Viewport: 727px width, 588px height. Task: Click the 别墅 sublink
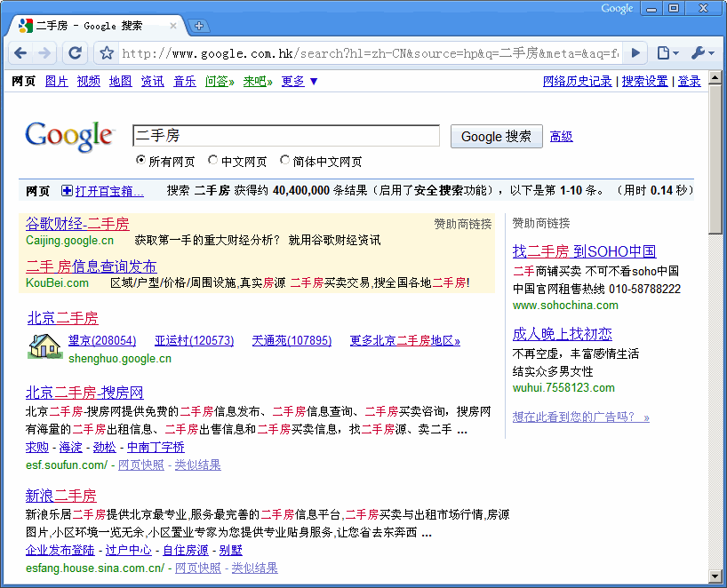click(x=230, y=550)
